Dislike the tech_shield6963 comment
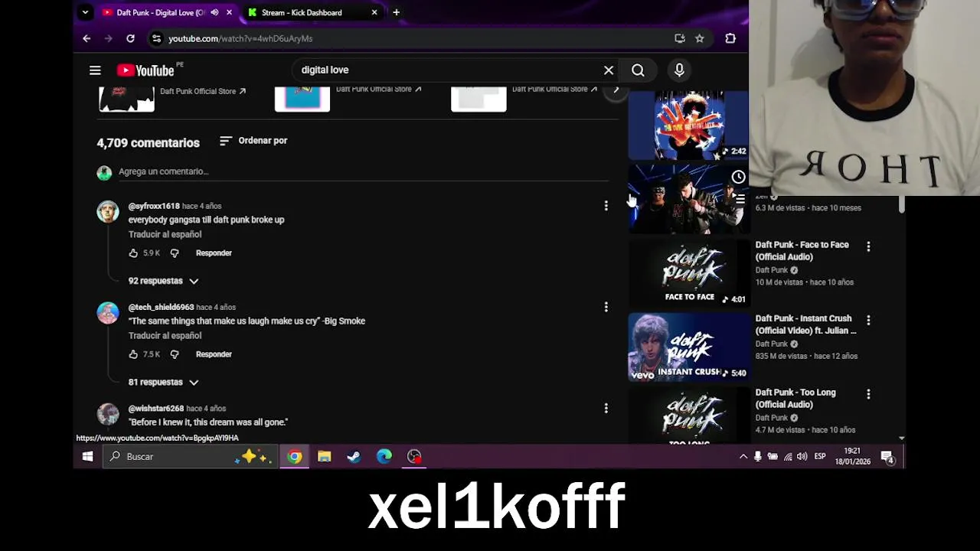This screenshot has height=551, width=980. tap(175, 354)
